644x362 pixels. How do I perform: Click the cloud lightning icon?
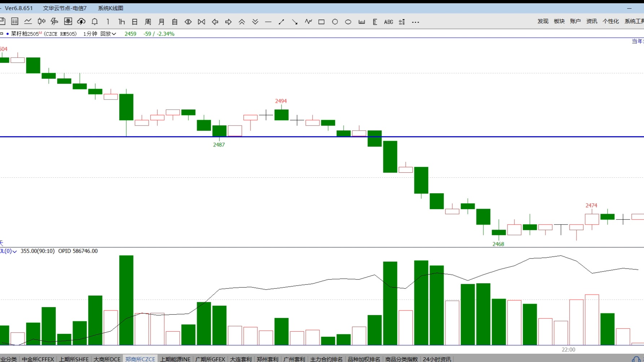pos(81,22)
